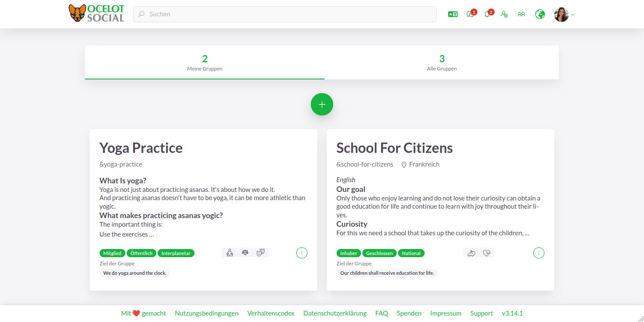Click the scales category icon on Yoga Practice

pos(245,253)
